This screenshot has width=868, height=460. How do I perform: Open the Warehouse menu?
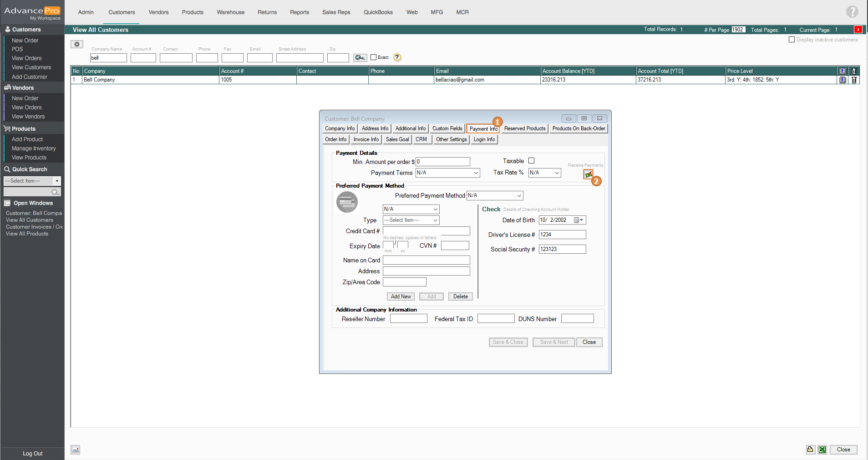pyautogui.click(x=230, y=12)
